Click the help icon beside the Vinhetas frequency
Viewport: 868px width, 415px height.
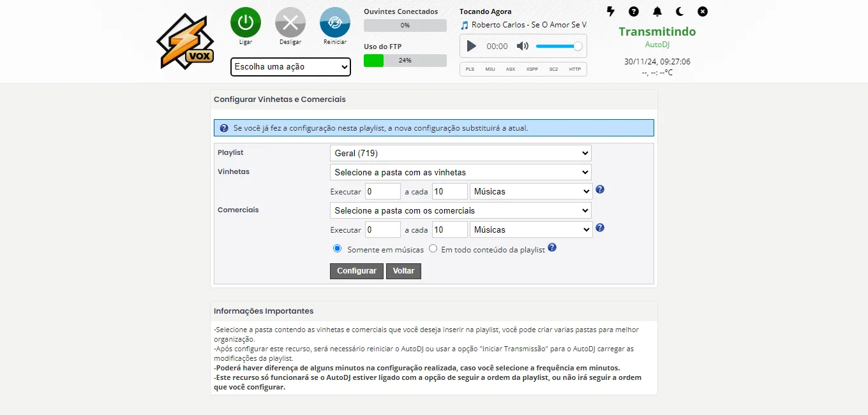(600, 189)
